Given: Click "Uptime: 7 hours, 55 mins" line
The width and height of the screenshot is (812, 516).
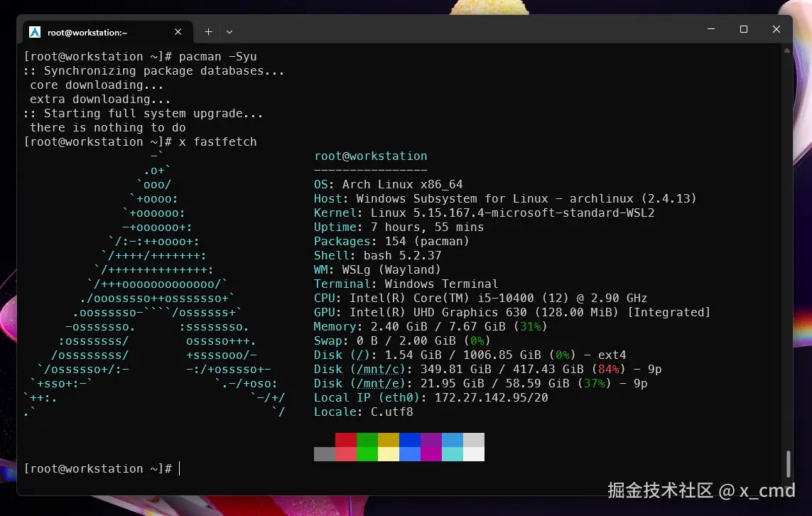Looking at the screenshot, I should coord(399,227).
